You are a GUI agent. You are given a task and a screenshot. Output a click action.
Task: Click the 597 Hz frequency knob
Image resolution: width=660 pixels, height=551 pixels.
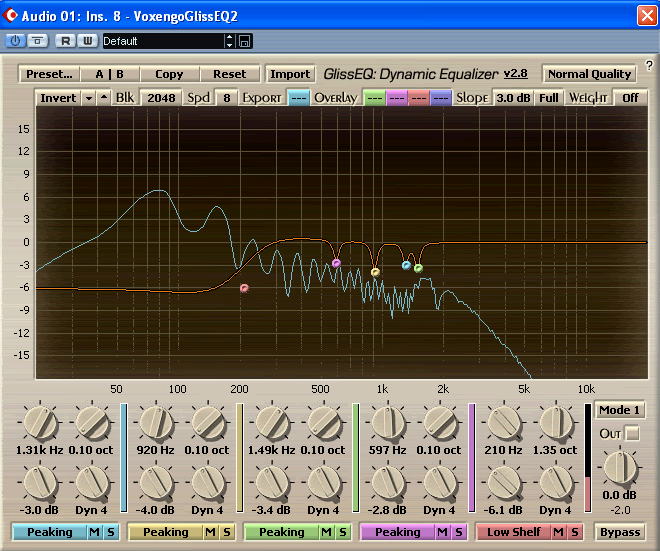[388, 423]
